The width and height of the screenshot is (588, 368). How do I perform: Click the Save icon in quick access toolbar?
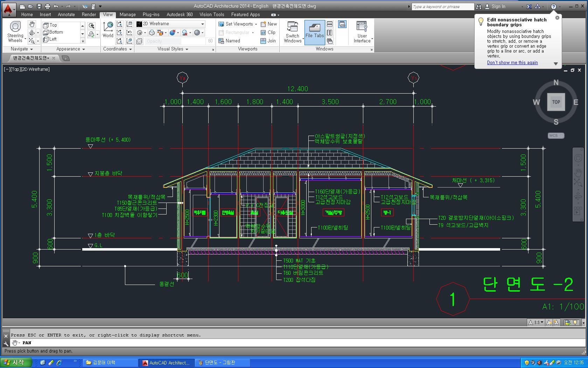tap(39, 6)
